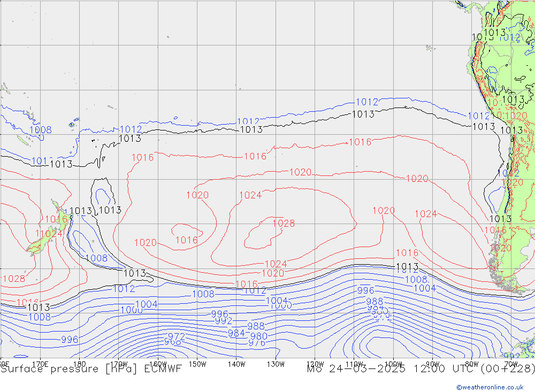535x392 pixels.
Task: Click the 1028 label southwest of New Zealand
Action: pyautogui.click(x=14, y=279)
